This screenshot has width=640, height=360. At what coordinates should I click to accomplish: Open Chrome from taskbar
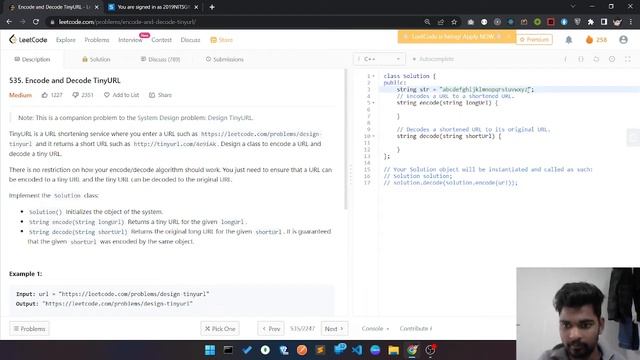412,350
